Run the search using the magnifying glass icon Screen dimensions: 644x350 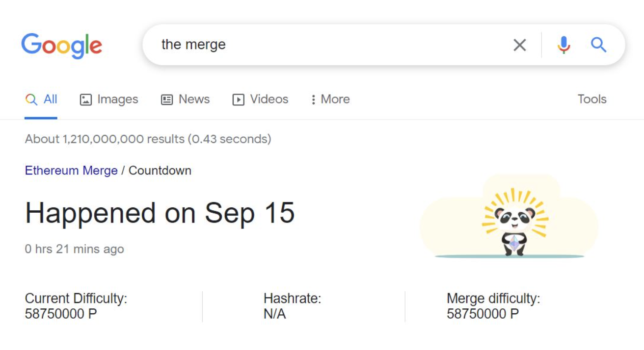click(598, 45)
